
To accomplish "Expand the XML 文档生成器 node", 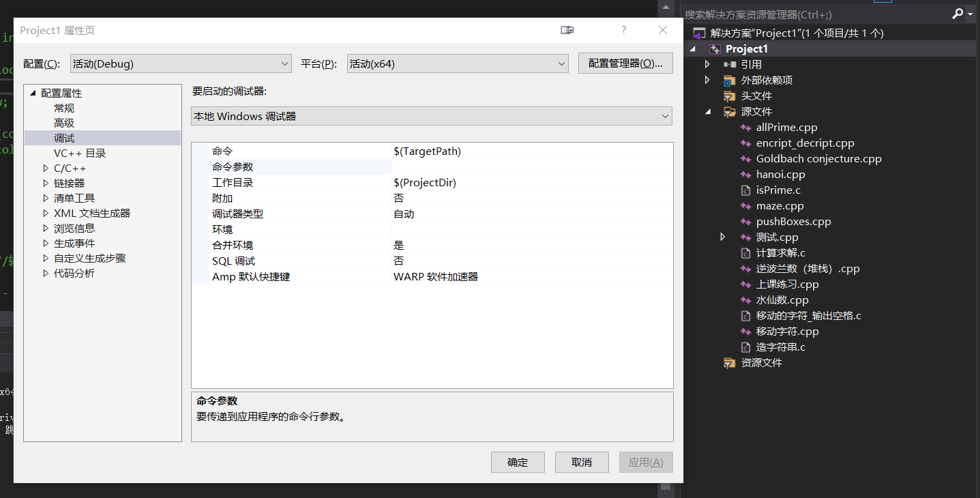I will point(46,214).
